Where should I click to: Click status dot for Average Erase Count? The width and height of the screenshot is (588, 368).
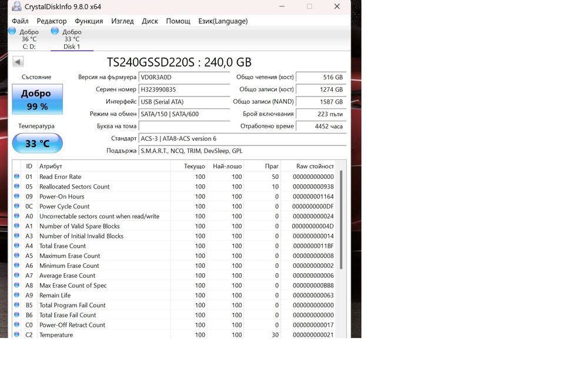(x=17, y=275)
